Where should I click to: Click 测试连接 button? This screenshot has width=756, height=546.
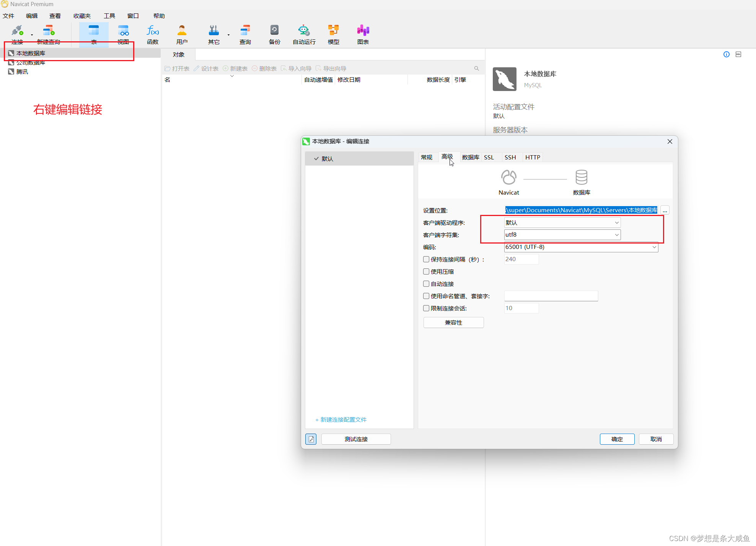tap(356, 439)
